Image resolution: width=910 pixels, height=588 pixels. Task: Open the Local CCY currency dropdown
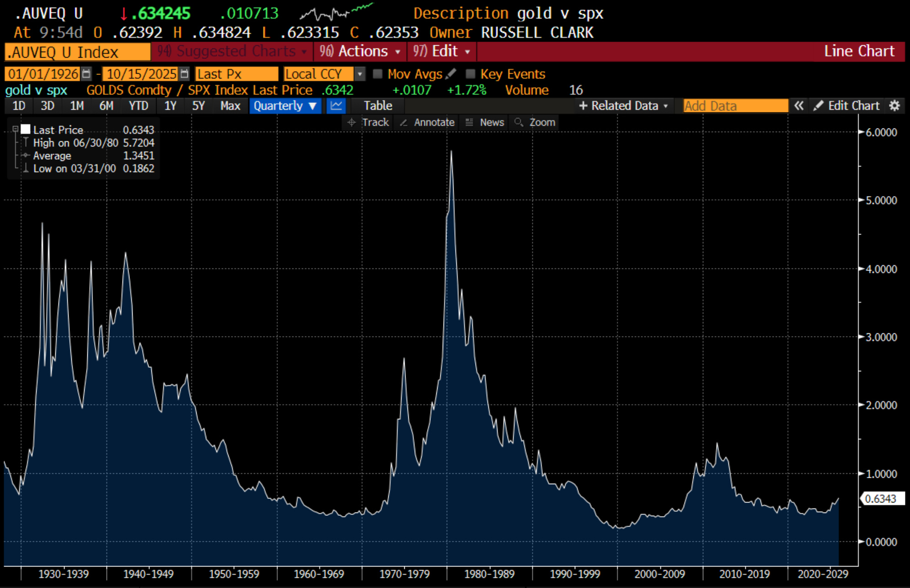point(360,74)
